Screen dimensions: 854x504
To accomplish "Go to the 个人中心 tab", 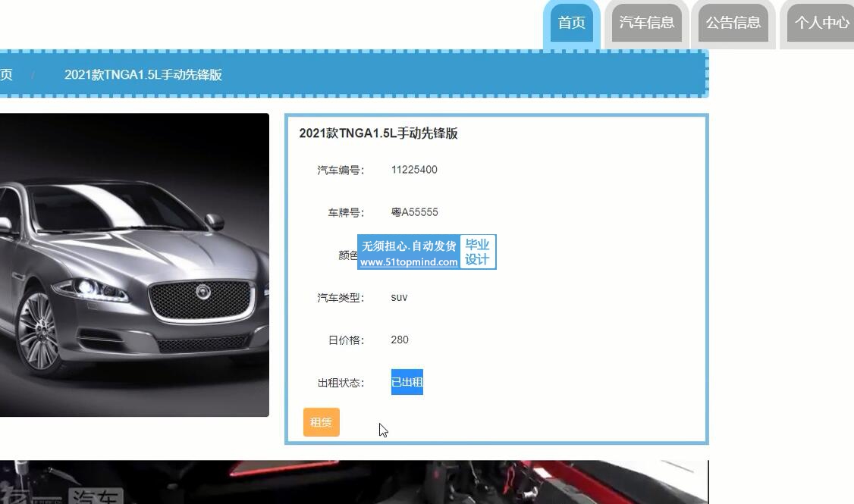I will pos(820,23).
